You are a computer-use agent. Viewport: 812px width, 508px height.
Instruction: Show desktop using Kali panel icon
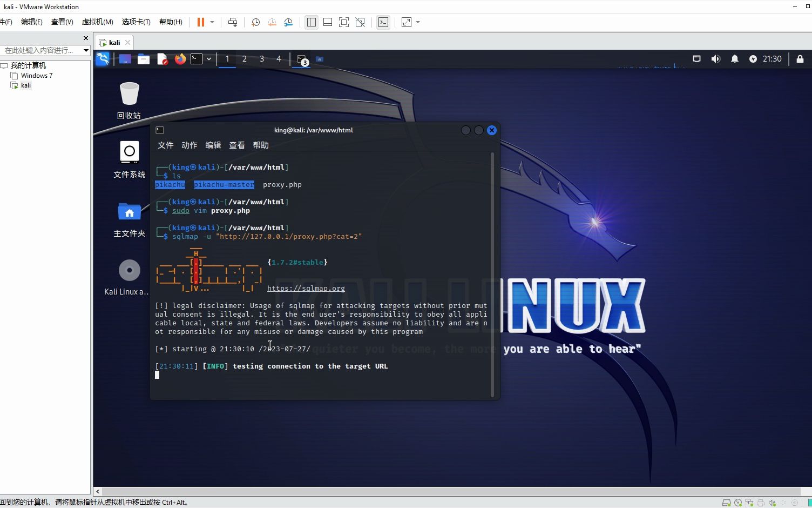coord(125,59)
